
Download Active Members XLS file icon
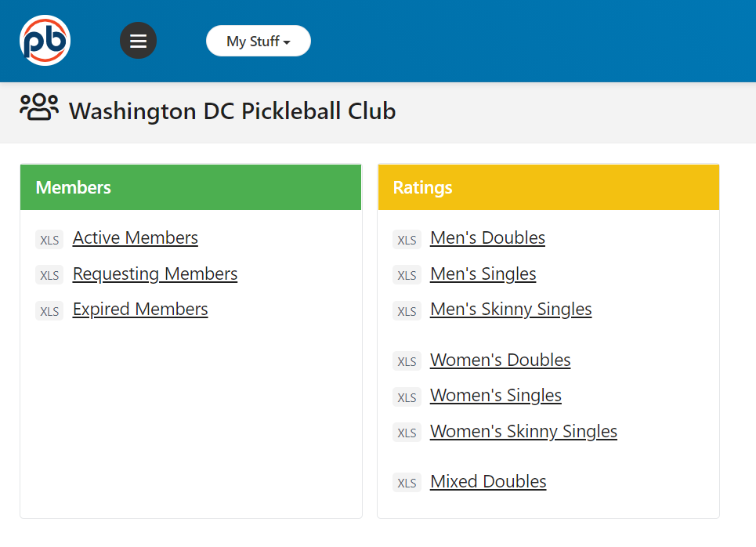(49, 240)
